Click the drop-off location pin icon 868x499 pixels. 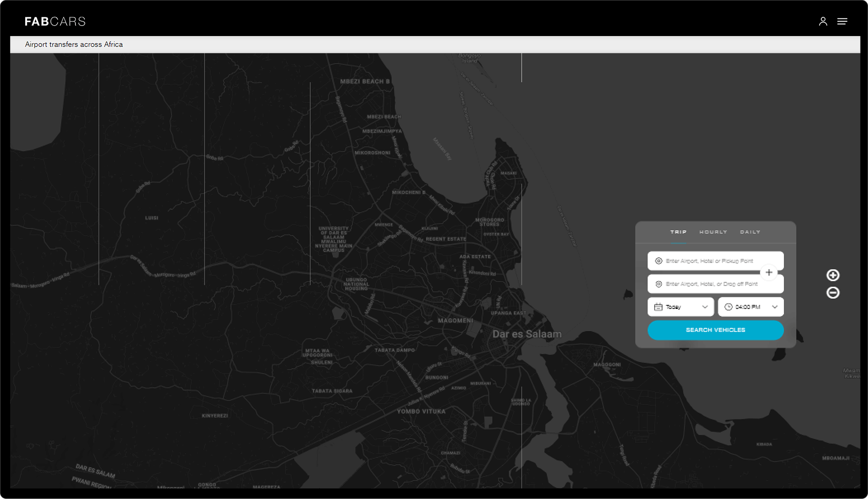[x=659, y=284]
